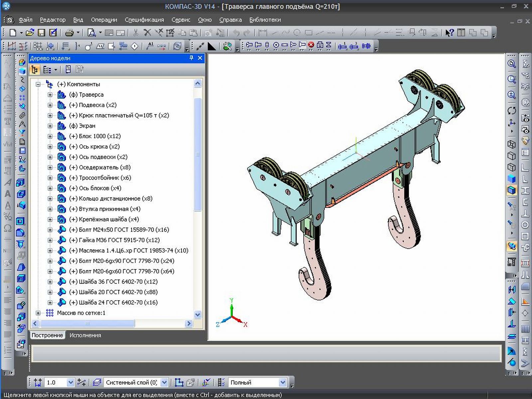The height and width of the screenshot is (399, 532).
Task: Close the Дерево модели panel
Action: click(200, 58)
